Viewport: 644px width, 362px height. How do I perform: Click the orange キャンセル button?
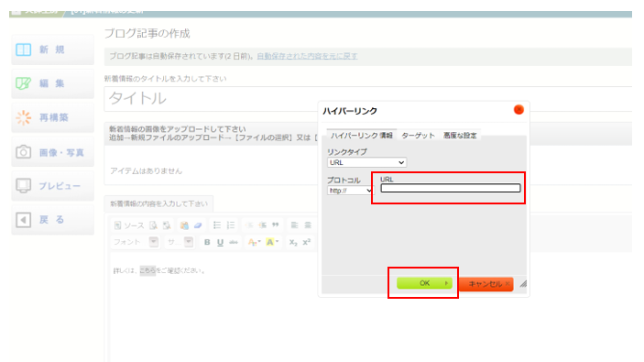(x=486, y=284)
